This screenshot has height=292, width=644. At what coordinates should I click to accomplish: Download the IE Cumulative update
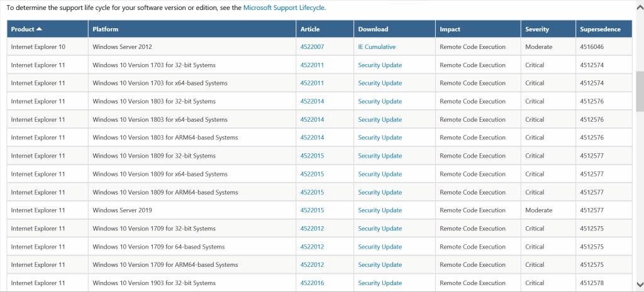point(377,47)
